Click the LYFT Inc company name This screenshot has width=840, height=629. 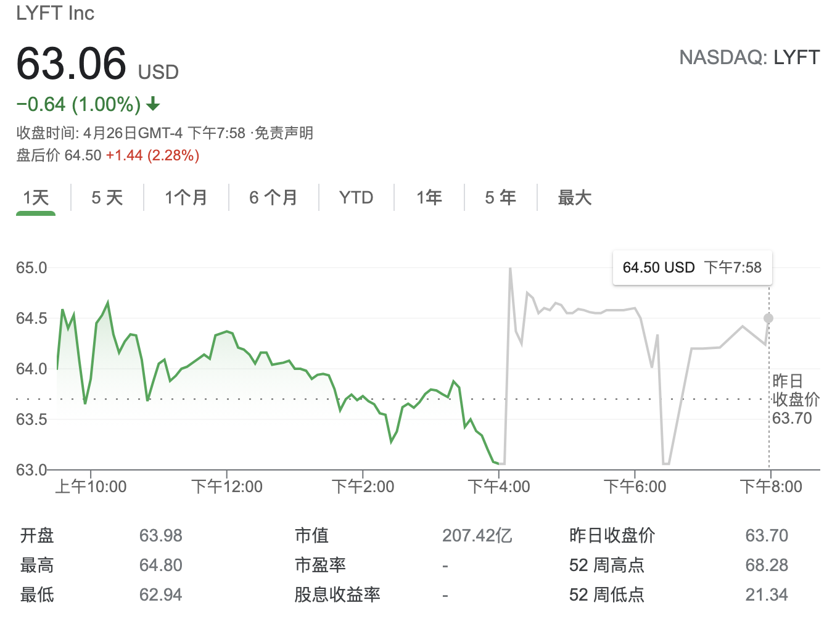tap(56, 13)
